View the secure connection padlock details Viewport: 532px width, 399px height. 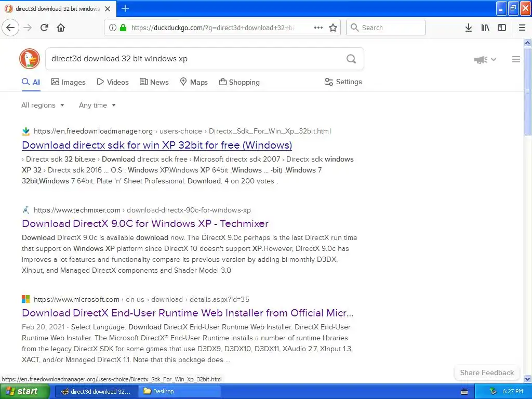tap(123, 28)
